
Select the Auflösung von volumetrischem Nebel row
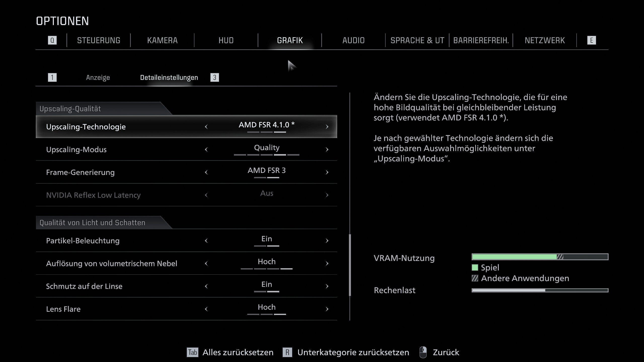pos(111,263)
